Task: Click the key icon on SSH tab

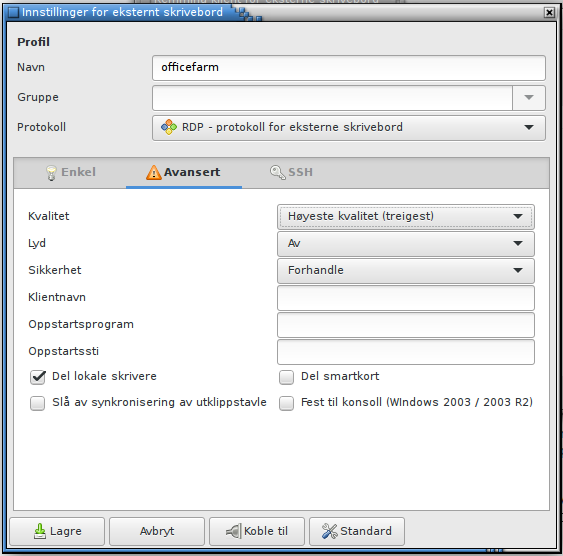Action: coord(277,172)
